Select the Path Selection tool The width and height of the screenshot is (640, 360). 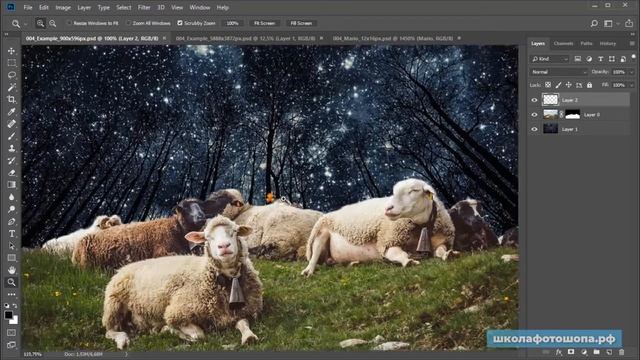click(11, 246)
